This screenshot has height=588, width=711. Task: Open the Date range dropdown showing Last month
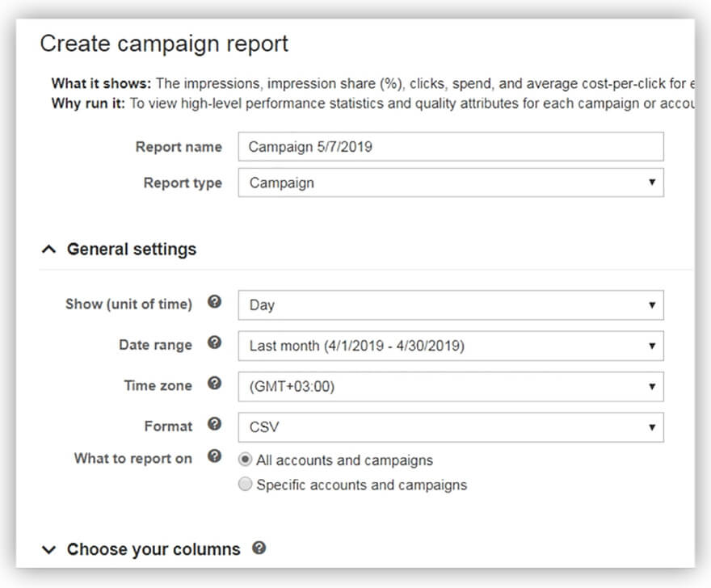pos(450,346)
